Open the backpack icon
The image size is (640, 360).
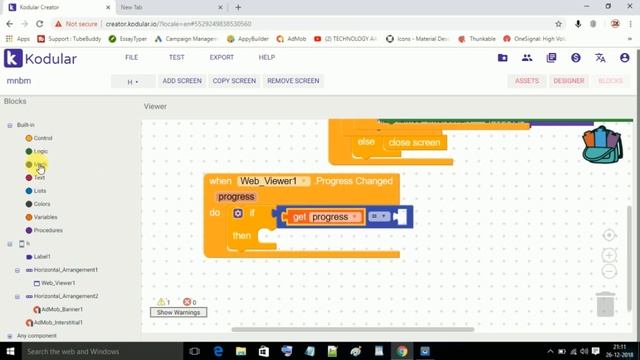pyautogui.click(x=602, y=144)
